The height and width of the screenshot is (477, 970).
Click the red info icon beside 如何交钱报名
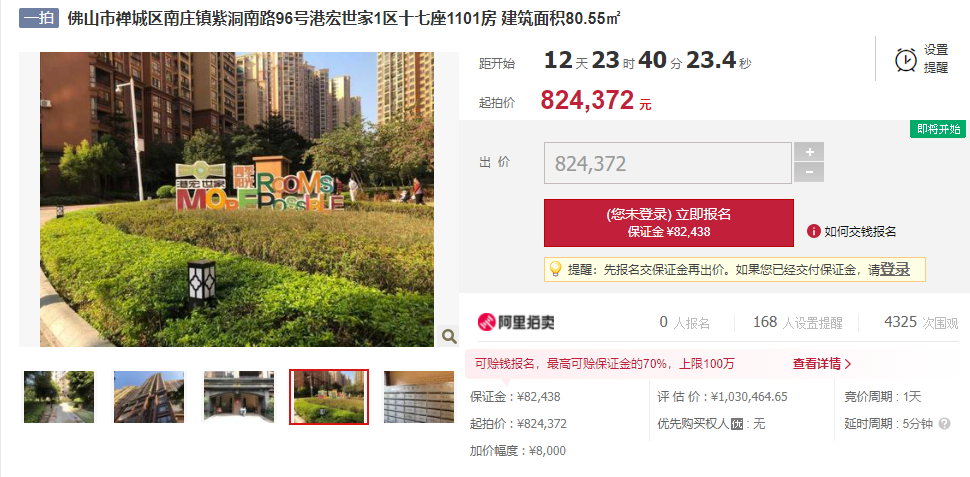[x=813, y=231]
